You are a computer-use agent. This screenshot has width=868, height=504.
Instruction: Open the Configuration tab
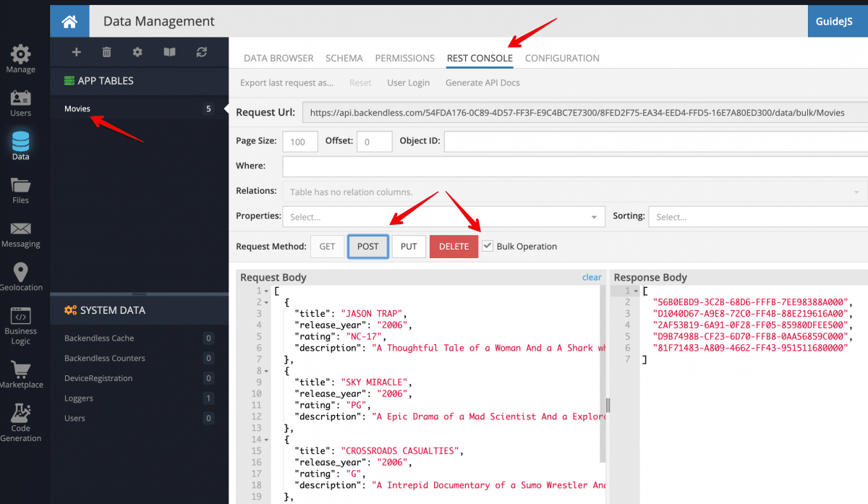[x=562, y=58]
